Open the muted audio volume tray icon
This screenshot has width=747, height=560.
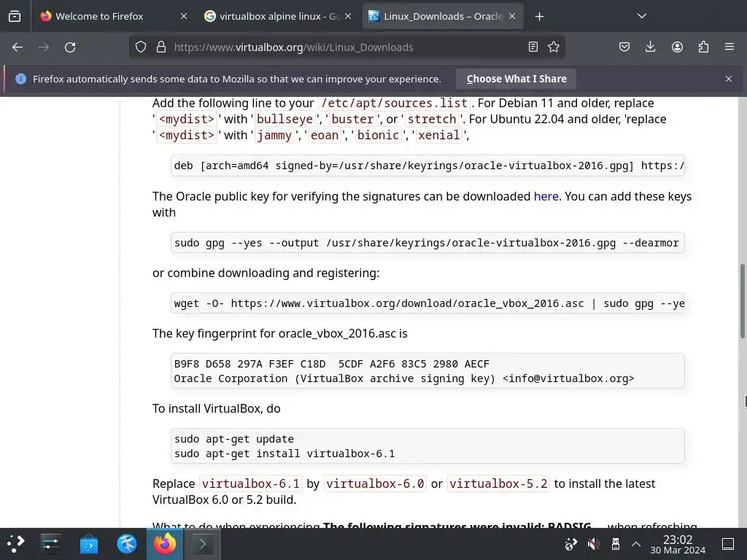click(x=593, y=544)
